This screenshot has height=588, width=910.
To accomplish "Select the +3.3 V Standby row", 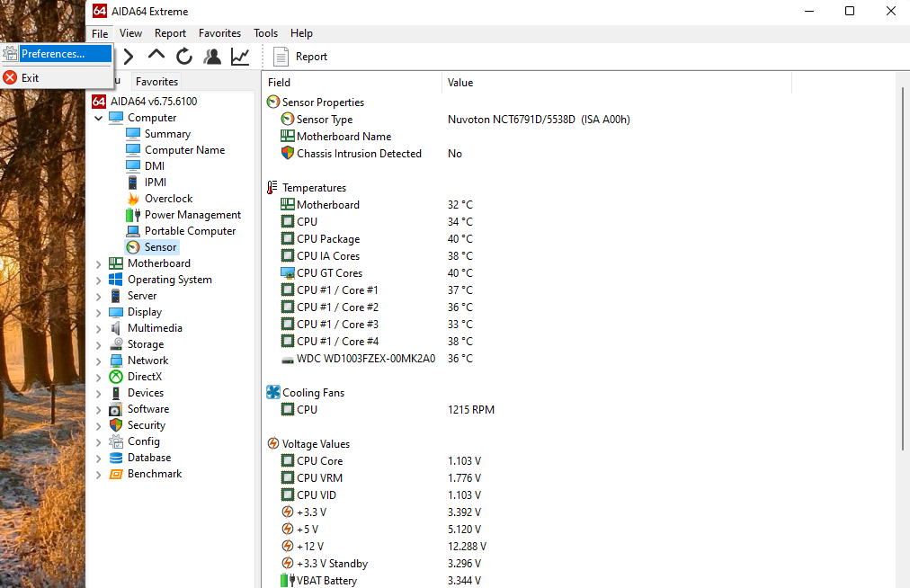I will pyautogui.click(x=527, y=563).
